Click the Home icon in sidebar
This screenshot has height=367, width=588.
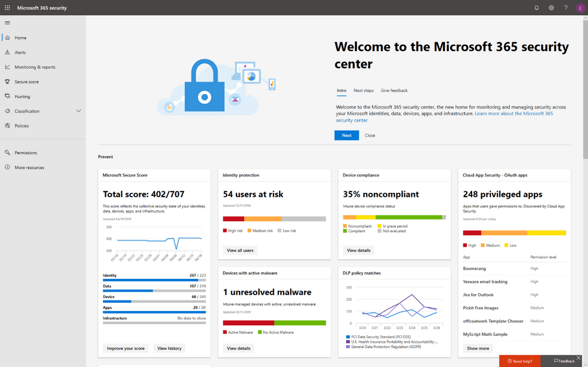7,38
